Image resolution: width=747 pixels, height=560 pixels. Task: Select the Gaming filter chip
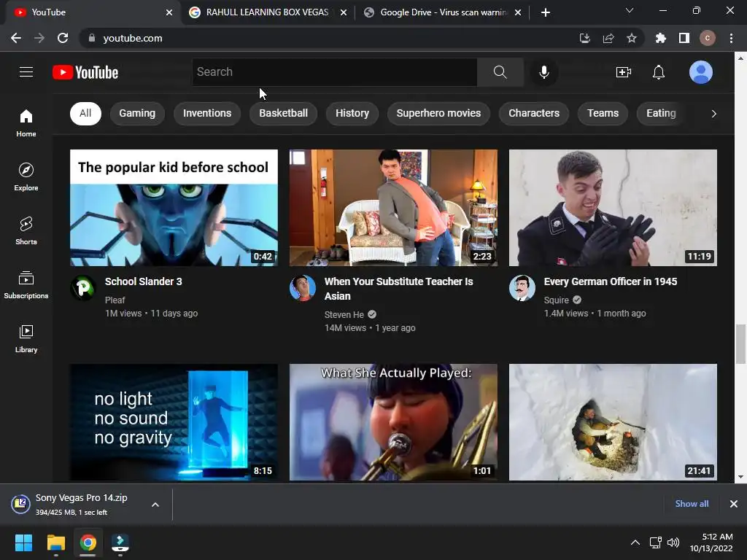pyautogui.click(x=137, y=113)
